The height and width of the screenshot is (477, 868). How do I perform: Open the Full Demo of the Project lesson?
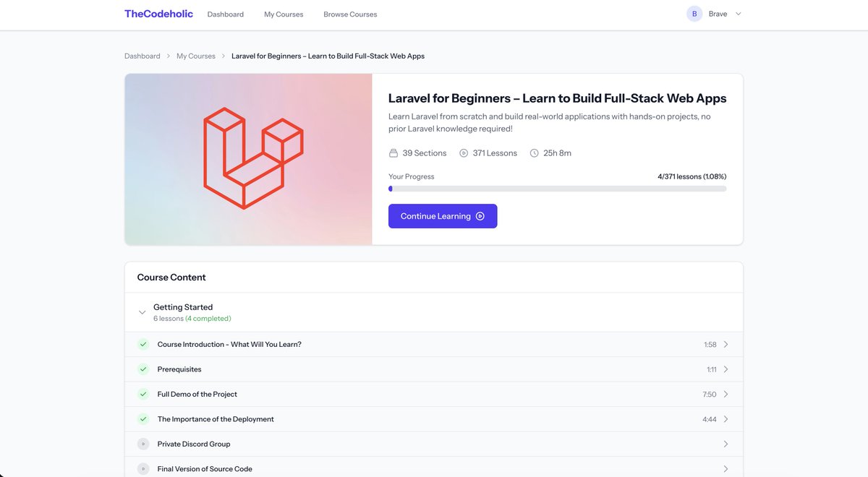tap(434, 395)
